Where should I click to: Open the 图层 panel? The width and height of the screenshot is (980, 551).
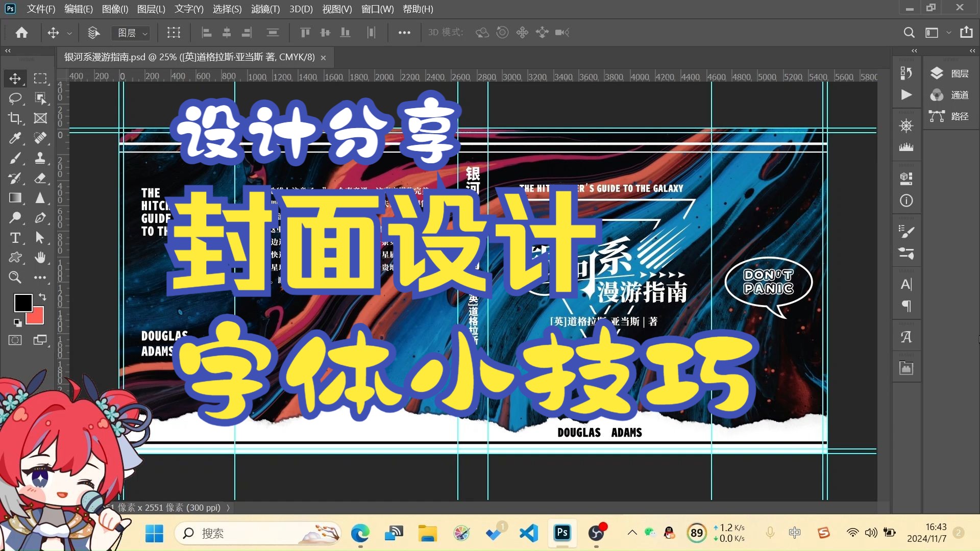click(949, 73)
